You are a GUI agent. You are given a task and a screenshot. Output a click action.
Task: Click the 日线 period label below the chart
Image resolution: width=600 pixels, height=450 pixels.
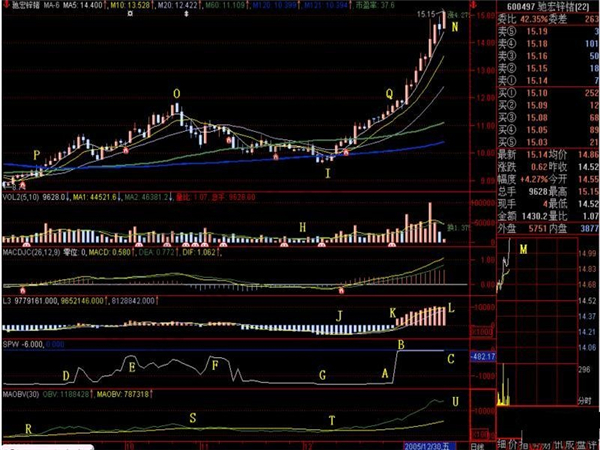click(x=477, y=447)
